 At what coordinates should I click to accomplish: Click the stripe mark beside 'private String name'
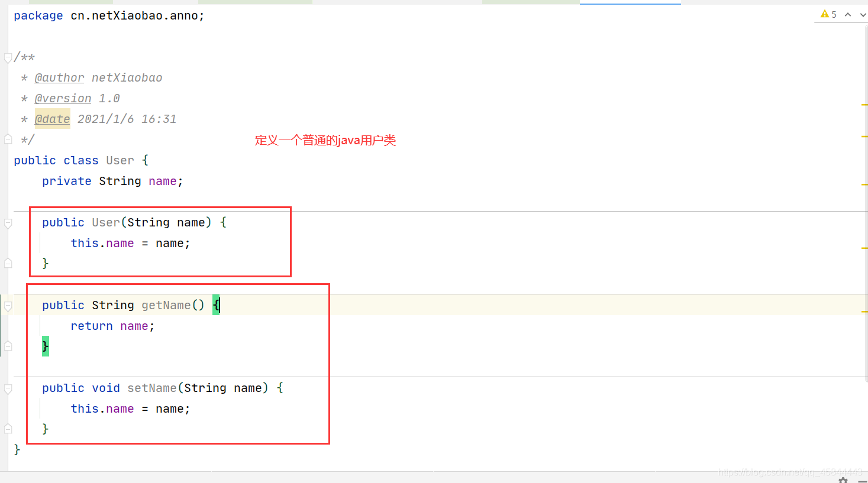[864, 184]
